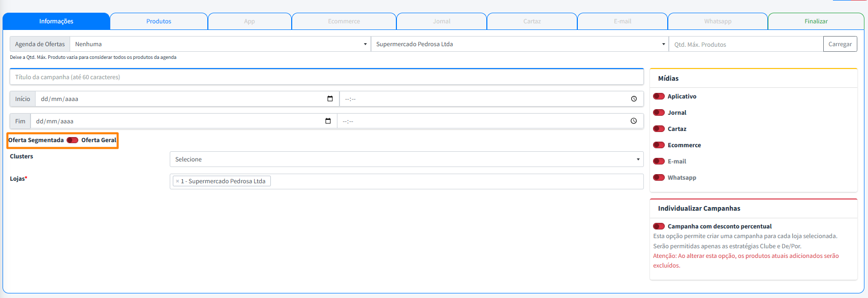
Task: Focus the Qtd. Máx. Produtos field
Action: pyautogui.click(x=746, y=45)
